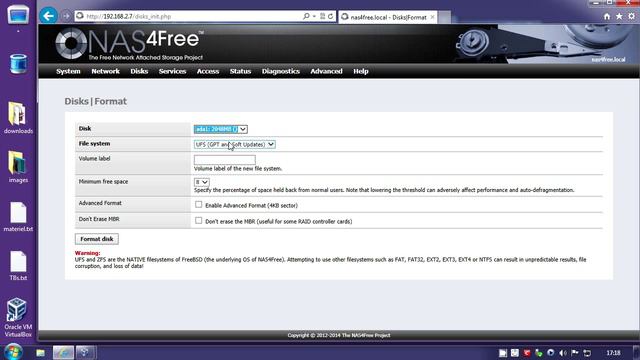Open the Status menu
The image size is (640, 360).
coord(240,71)
